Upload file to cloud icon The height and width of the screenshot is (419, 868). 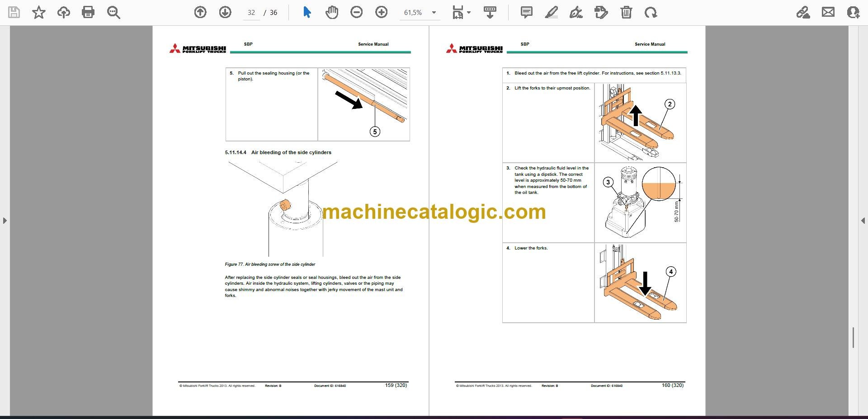(x=64, y=12)
